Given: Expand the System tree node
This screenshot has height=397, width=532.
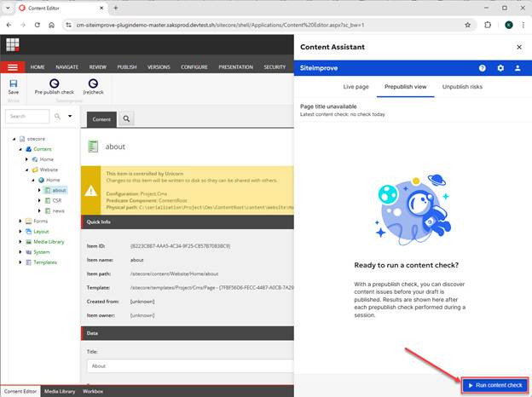Looking at the screenshot, I should pos(20,252).
